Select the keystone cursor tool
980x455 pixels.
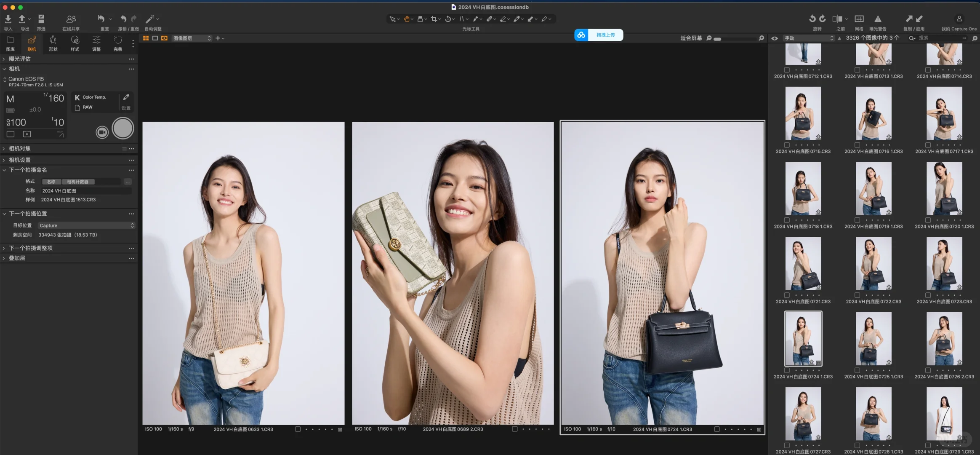(462, 19)
